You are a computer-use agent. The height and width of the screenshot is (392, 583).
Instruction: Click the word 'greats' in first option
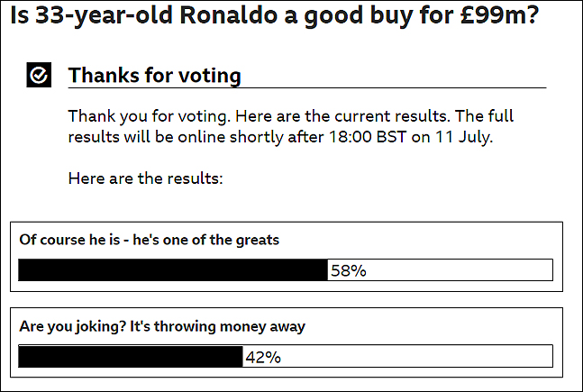[x=258, y=241]
